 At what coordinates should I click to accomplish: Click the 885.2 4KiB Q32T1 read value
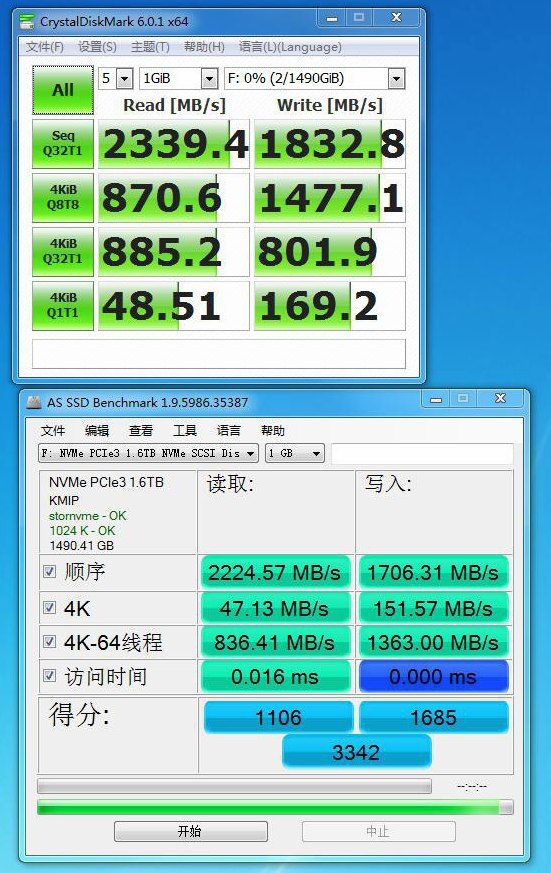click(174, 252)
